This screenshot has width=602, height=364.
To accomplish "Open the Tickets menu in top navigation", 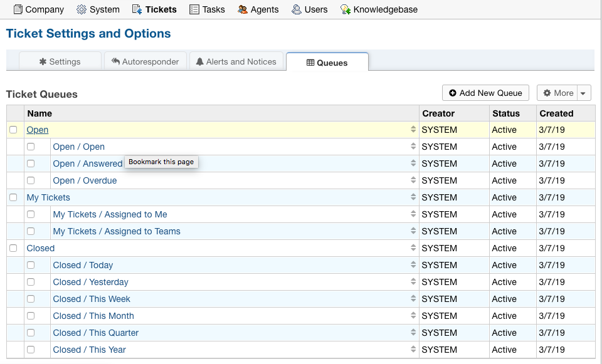I will pyautogui.click(x=154, y=9).
